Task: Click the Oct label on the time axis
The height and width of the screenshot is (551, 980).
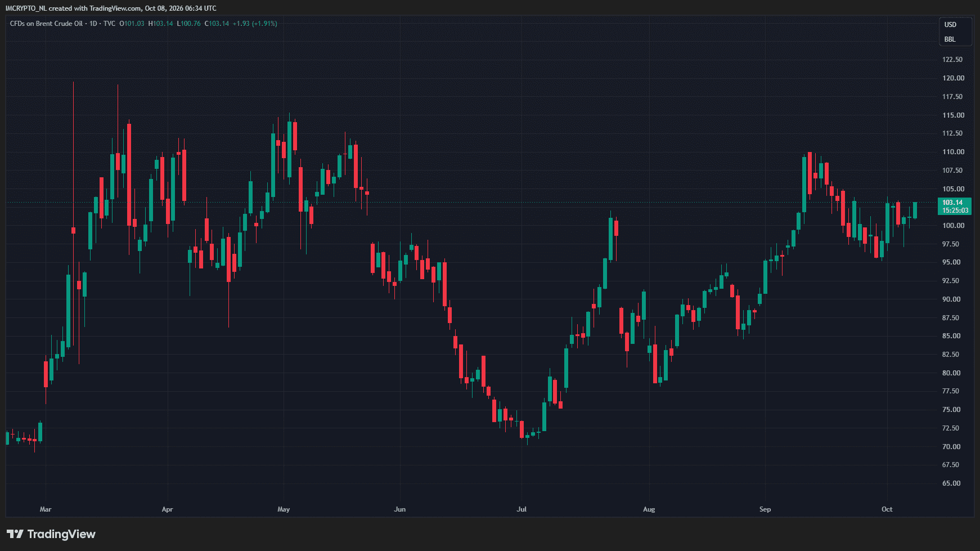Action: pyautogui.click(x=887, y=509)
